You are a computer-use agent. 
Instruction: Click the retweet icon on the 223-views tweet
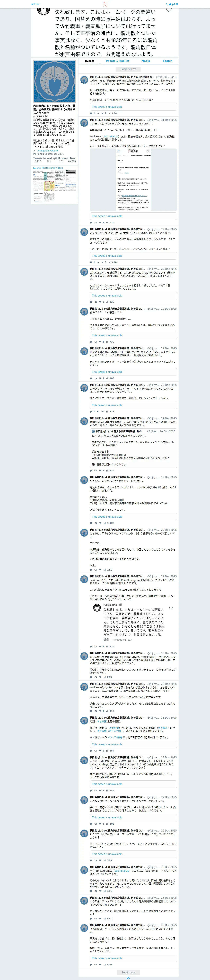95,677
